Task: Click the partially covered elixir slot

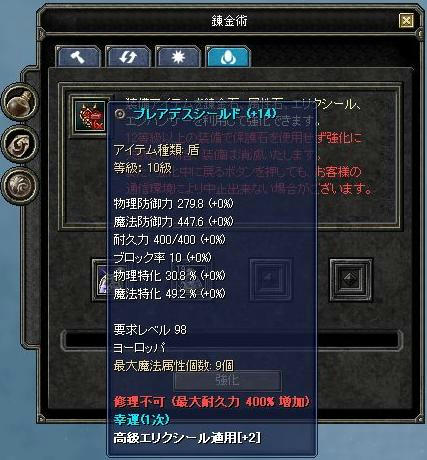Action: pyautogui.click(x=100, y=280)
